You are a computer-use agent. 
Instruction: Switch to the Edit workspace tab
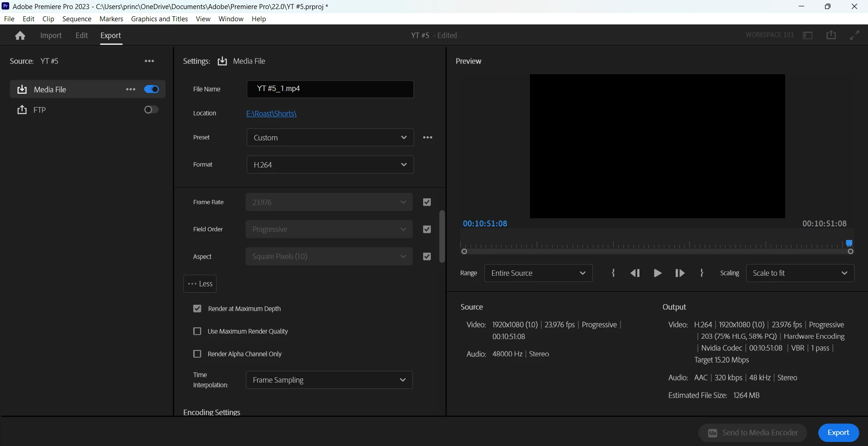tap(81, 35)
